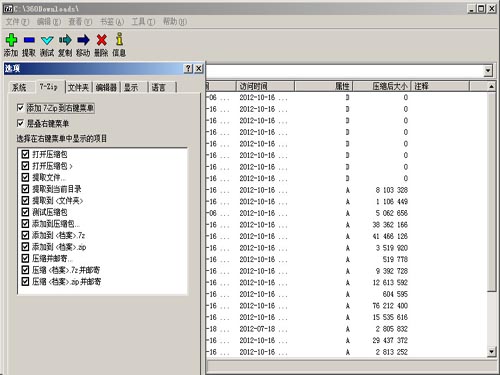Sort by 属性 column header
Viewport: 500px width, 375px height.
323,86
